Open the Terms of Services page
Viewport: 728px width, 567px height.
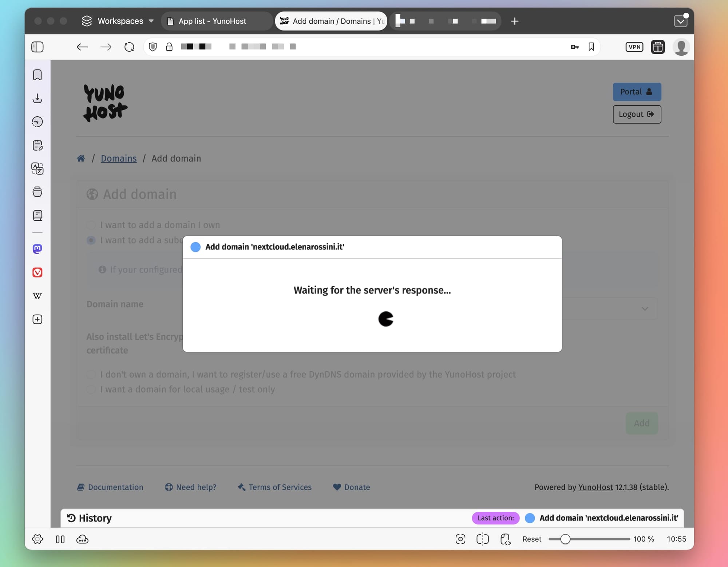coord(280,487)
